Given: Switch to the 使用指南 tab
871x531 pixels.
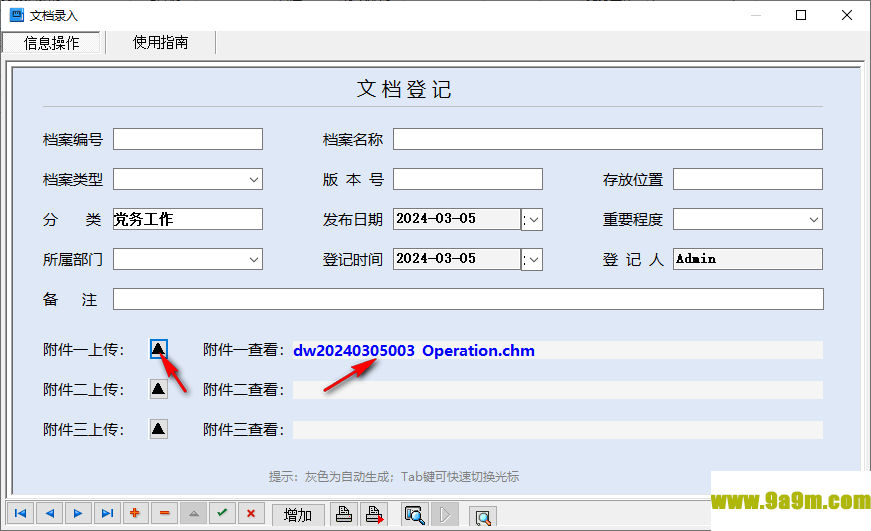Looking at the screenshot, I should 161,43.
